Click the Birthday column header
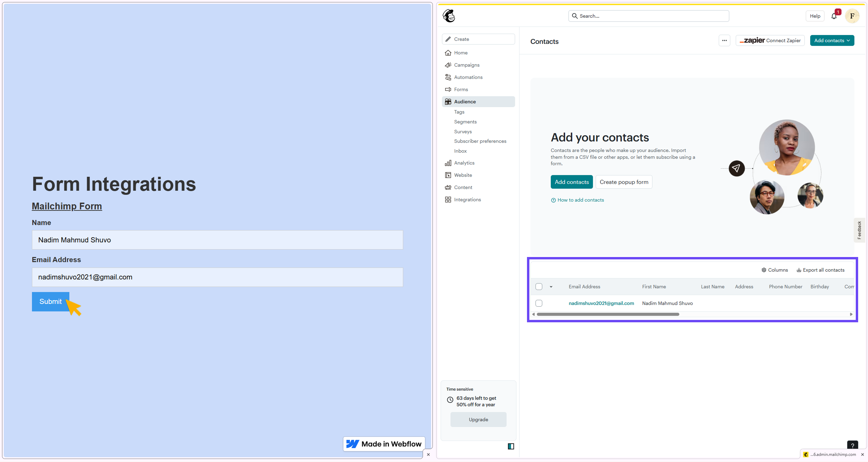The height and width of the screenshot is (462, 868). coord(819,287)
